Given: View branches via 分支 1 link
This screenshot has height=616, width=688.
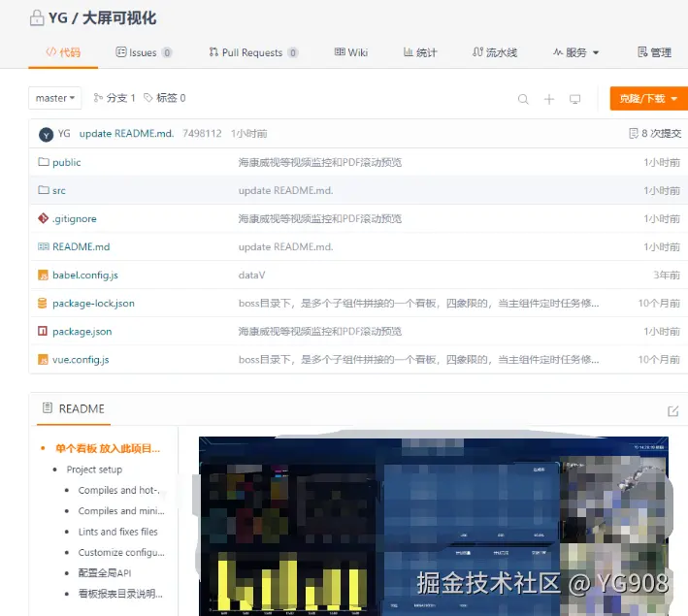Looking at the screenshot, I should tap(115, 98).
